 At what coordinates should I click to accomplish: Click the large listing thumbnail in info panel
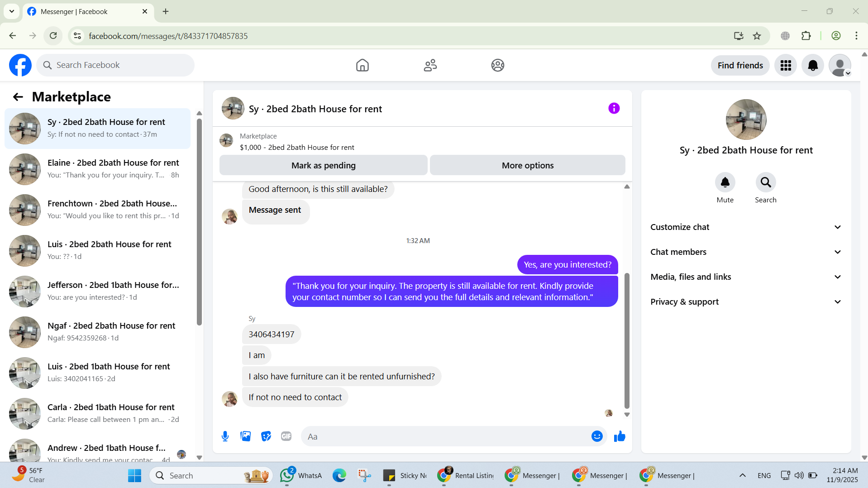pos(746,120)
